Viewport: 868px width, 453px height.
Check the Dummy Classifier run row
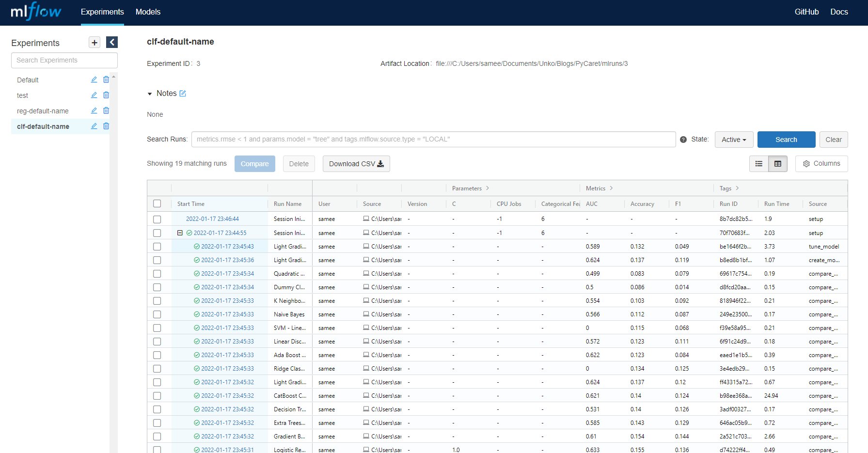point(157,287)
